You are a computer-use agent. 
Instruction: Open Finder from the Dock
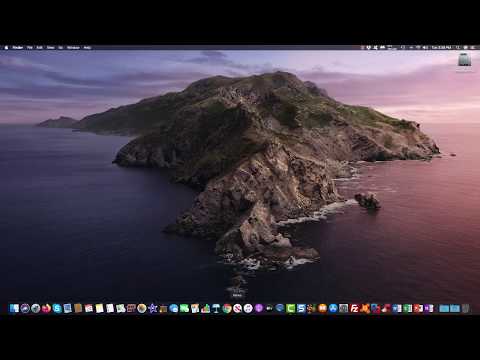click(x=14, y=308)
